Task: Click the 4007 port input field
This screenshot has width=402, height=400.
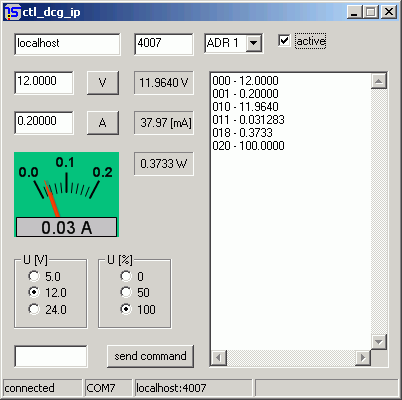Action: pyautogui.click(x=164, y=44)
